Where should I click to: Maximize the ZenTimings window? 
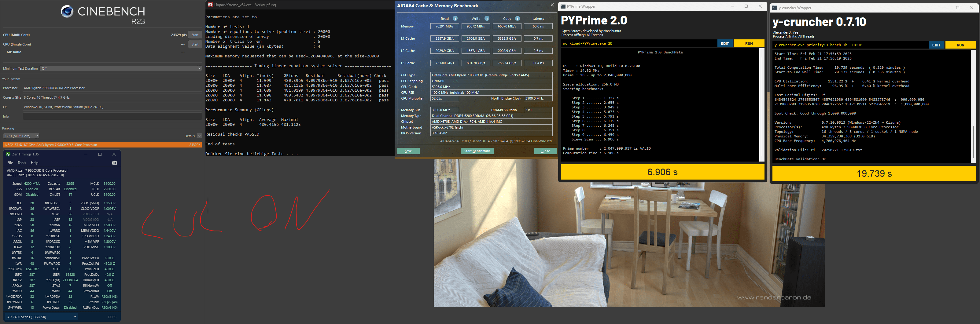tap(100, 154)
